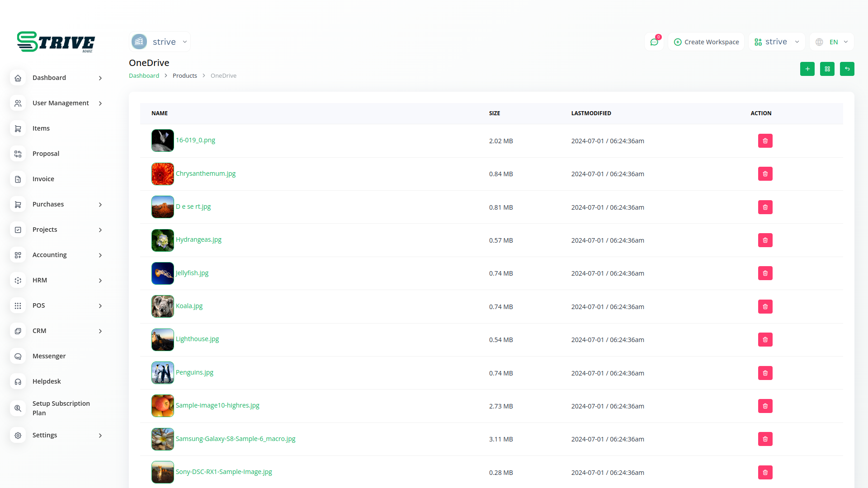Click trash icon for Penguins.jpg
This screenshot has width=868, height=488.
pos(765,373)
